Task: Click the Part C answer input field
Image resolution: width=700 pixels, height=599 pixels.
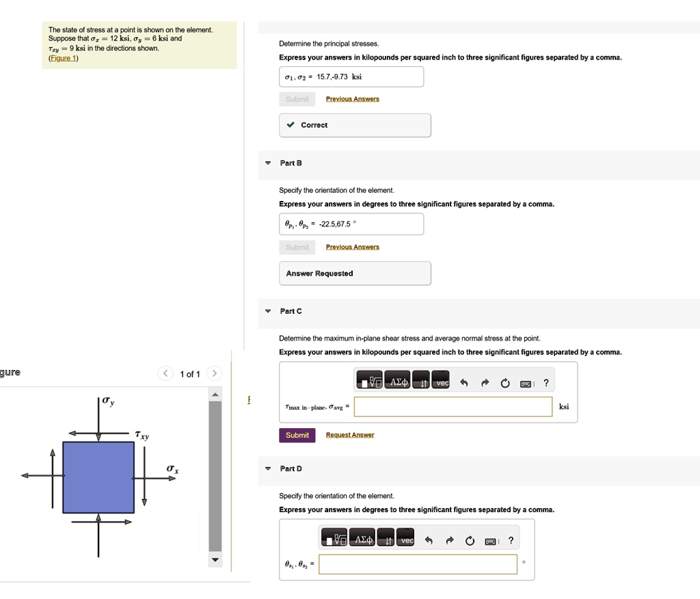Action: 453,406
